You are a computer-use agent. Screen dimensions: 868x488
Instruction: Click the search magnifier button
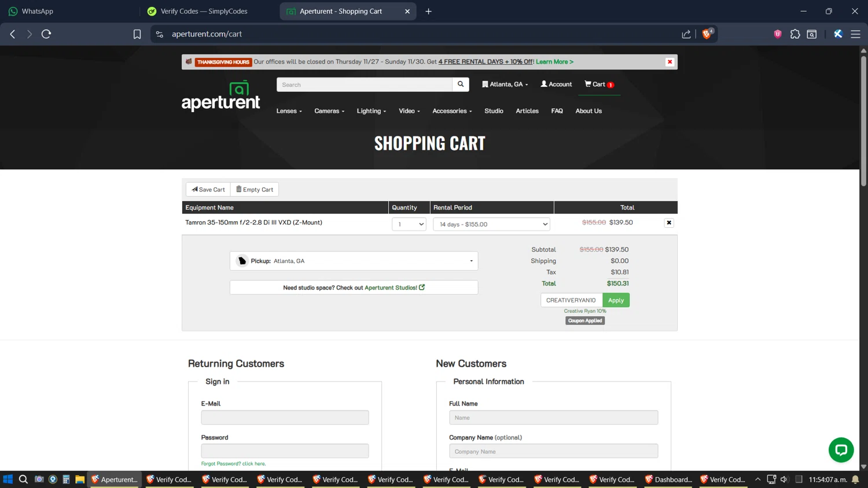click(x=461, y=84)
